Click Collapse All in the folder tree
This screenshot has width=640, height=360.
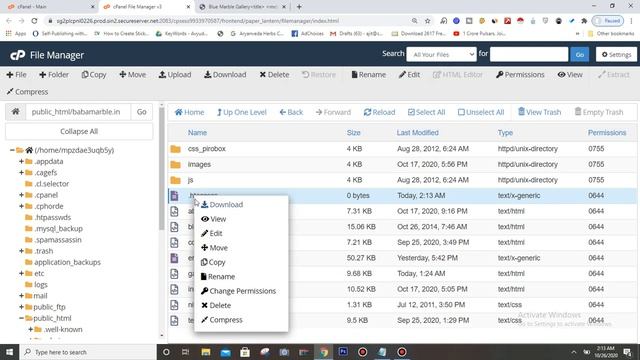point(79,131)
